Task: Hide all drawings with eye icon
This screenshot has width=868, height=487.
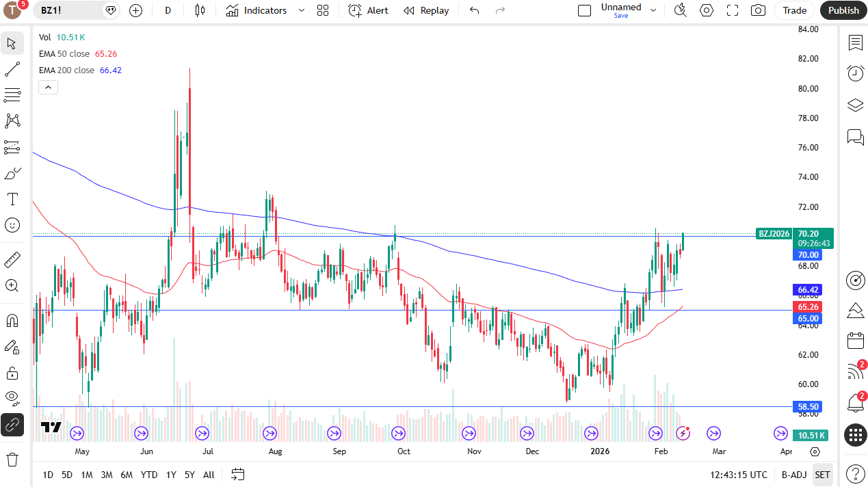Action: click(12, 397)
